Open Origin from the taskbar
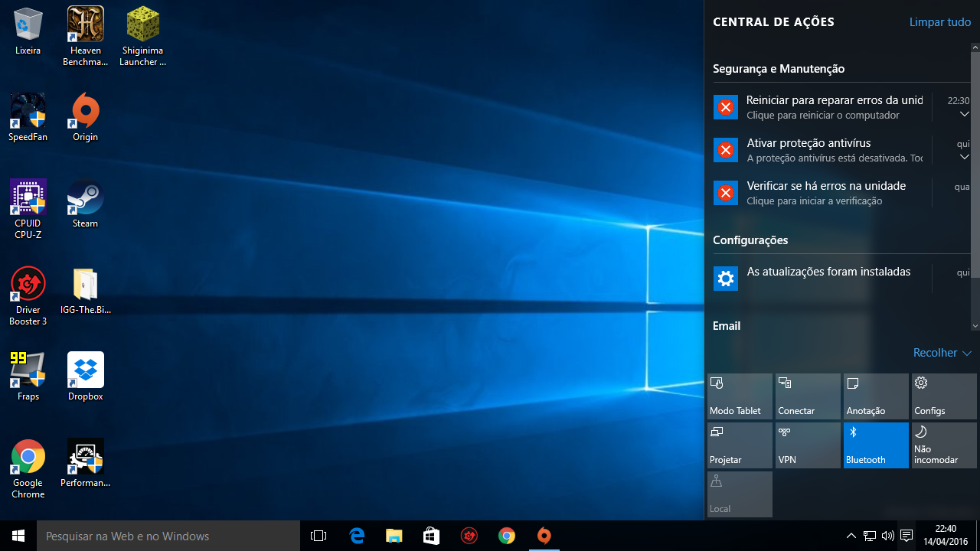Viewport: 980px width, 551px height. (544, 536)
